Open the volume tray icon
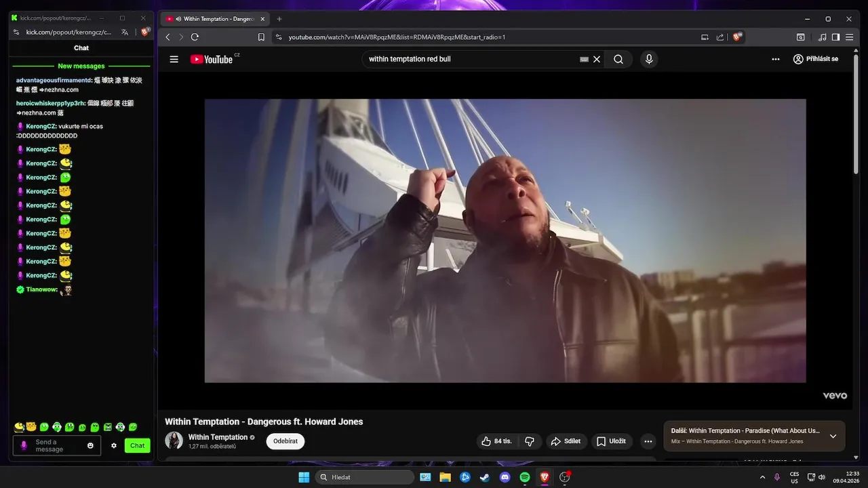Screen dimensions: 868x488 coord(821,477)
